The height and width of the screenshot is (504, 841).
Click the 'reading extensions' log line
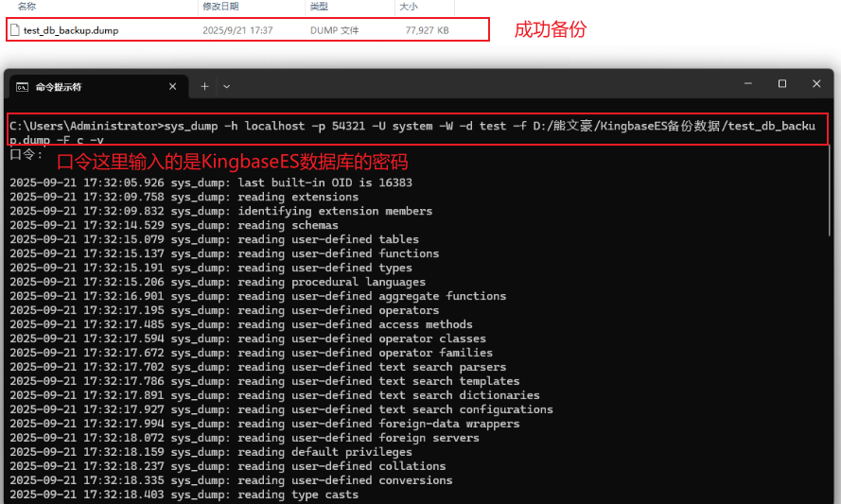184,197
